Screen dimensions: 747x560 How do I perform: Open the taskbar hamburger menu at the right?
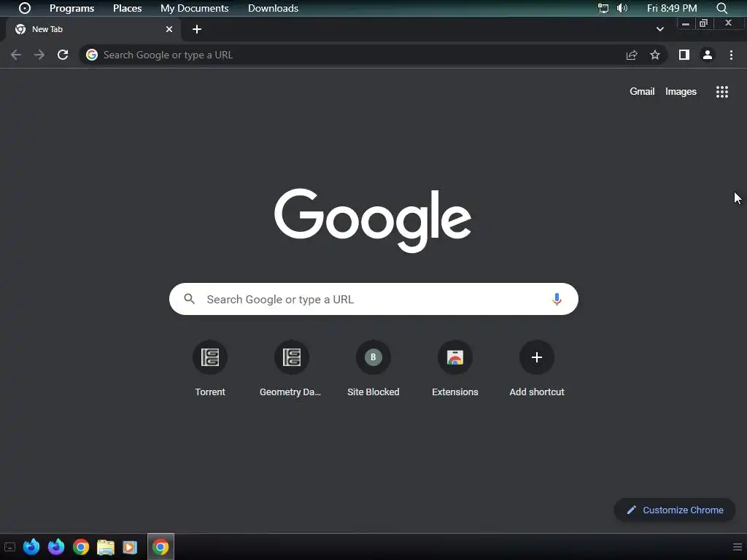pyautogui.click(x=737, y=547)
